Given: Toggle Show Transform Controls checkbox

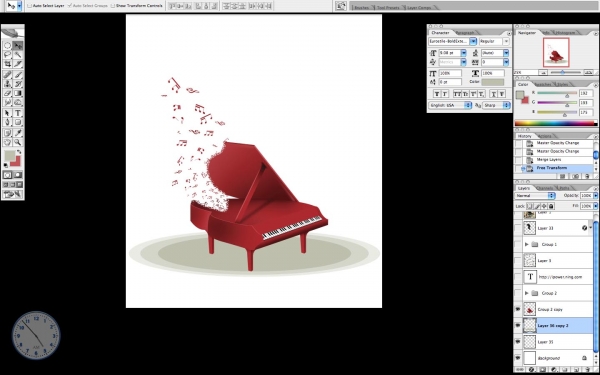Looking at the screenshot, I should click(x=112, y=6).
